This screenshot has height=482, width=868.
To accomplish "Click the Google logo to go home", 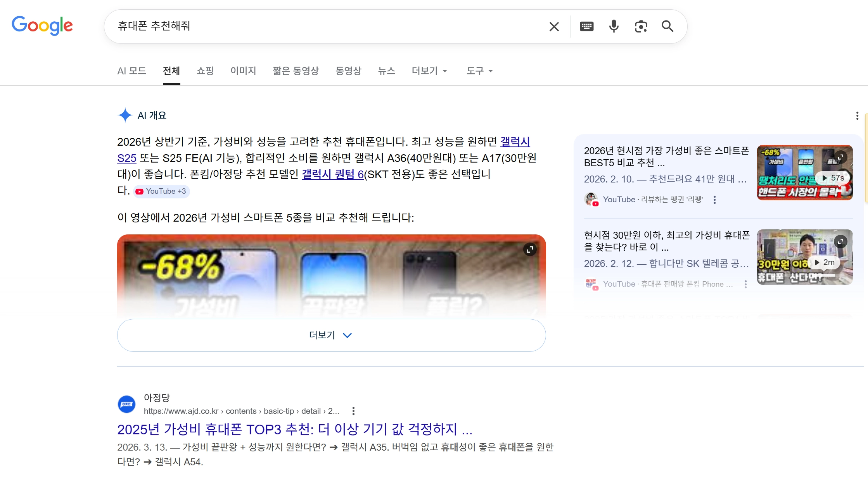I will (x=42, y=26).
